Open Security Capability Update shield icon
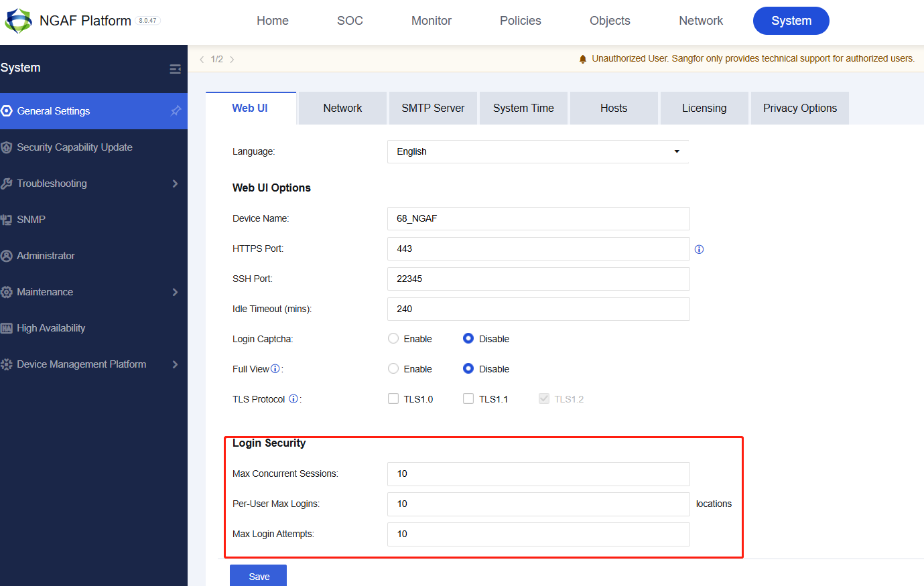The height and width of the screenshot is (586, 924). coord(7,147)
